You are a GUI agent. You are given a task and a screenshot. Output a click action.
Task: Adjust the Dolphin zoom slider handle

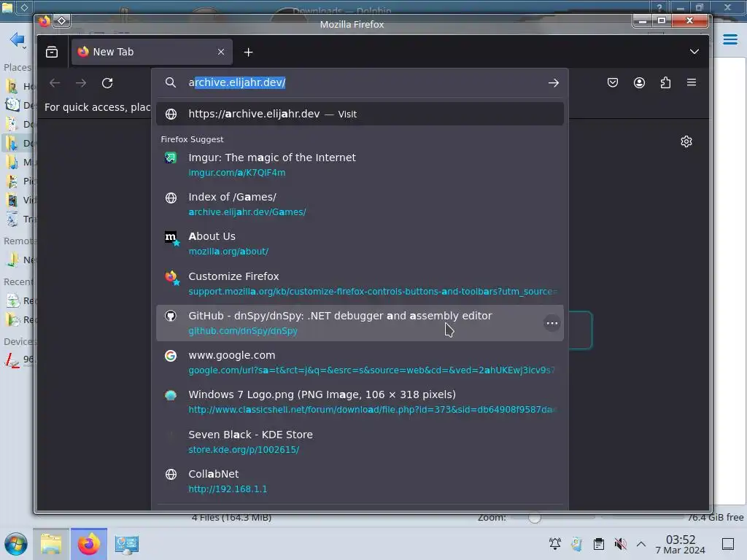(535, 518)
